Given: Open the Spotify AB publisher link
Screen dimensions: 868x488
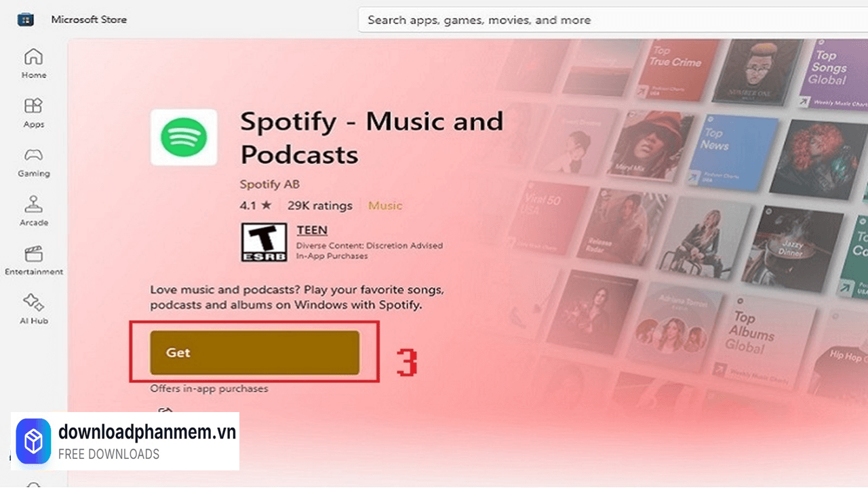Looking at the screenshot, I should click(x=269, y=184).
